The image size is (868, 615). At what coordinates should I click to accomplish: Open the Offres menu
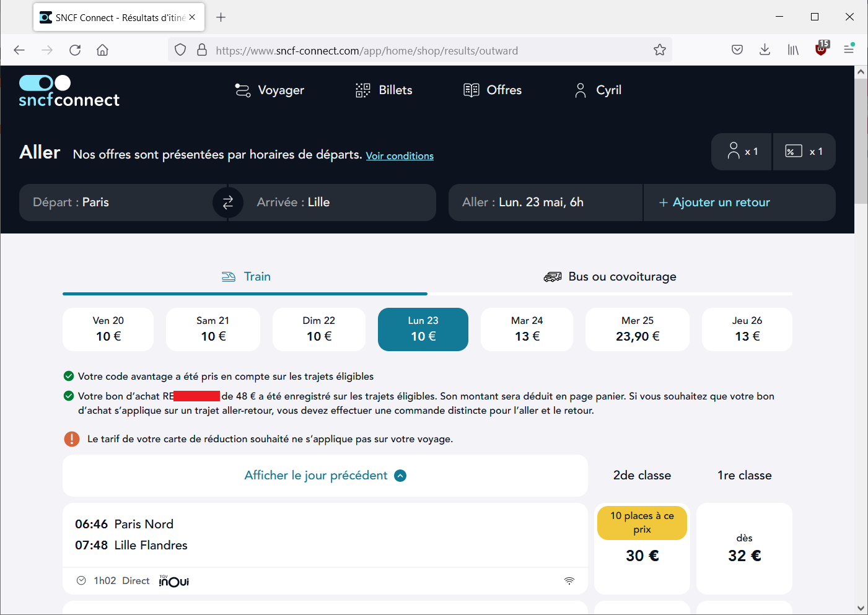tap(493, 90)
